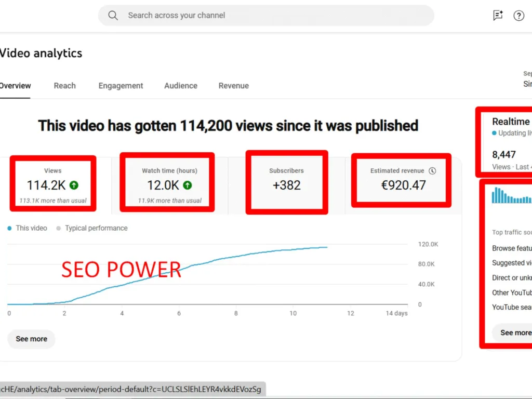Toggle the Typical performance legend item
This screenshot has width=532, height=399.
point(91,228)
